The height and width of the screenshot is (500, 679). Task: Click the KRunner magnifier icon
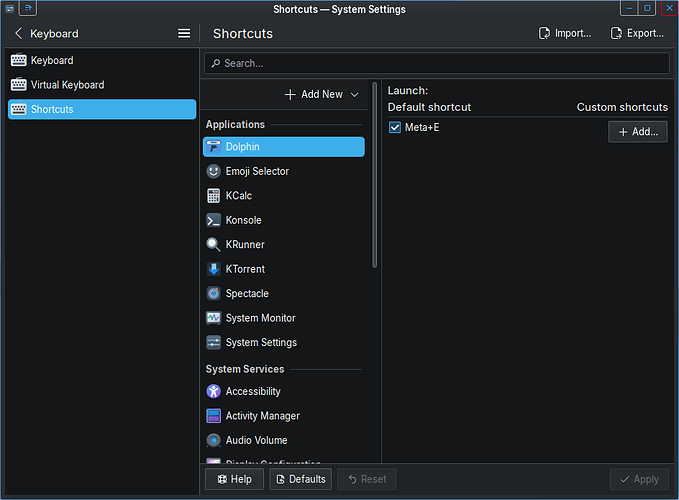[213, 245]
